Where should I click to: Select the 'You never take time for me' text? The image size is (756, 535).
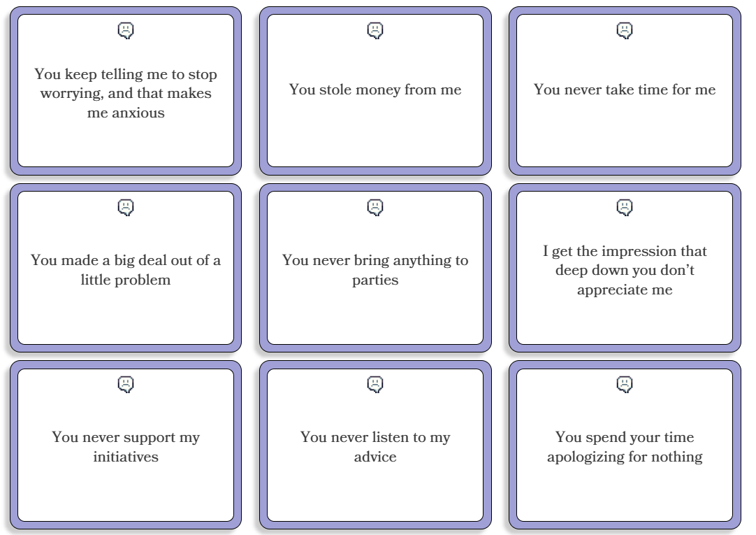click(625, 90)
